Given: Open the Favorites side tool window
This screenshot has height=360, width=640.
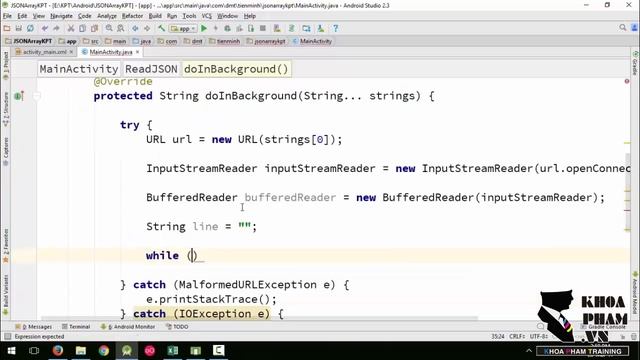Looking at the screenshot, I should [6, 245].
